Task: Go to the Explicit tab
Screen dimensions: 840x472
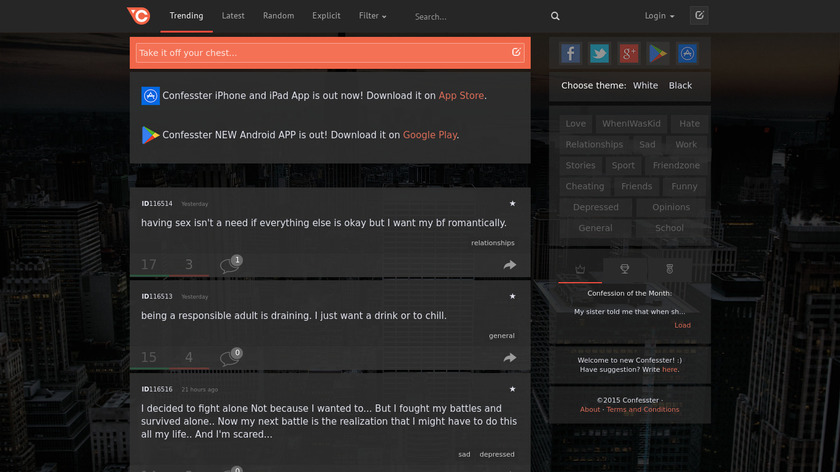Action: (x=326, y=16)
